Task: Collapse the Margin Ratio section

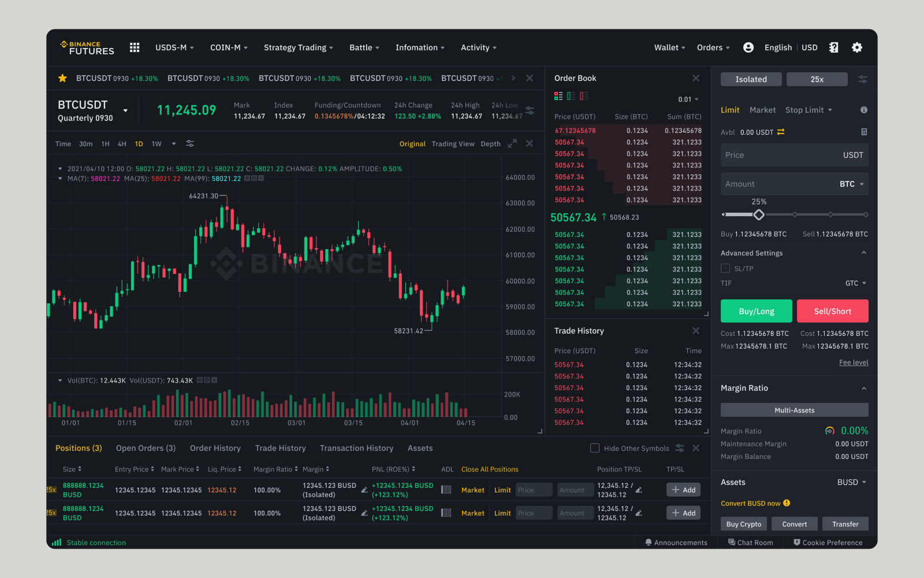Action: pos(864,388)
